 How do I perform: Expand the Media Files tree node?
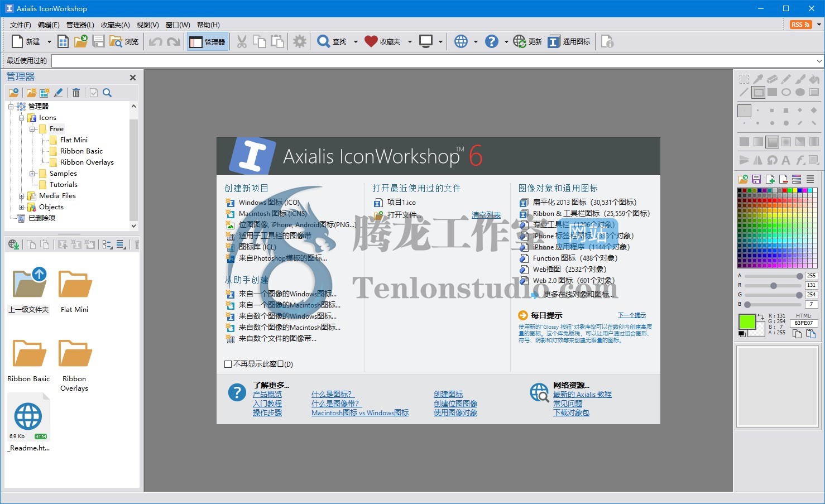click(22, 196)
